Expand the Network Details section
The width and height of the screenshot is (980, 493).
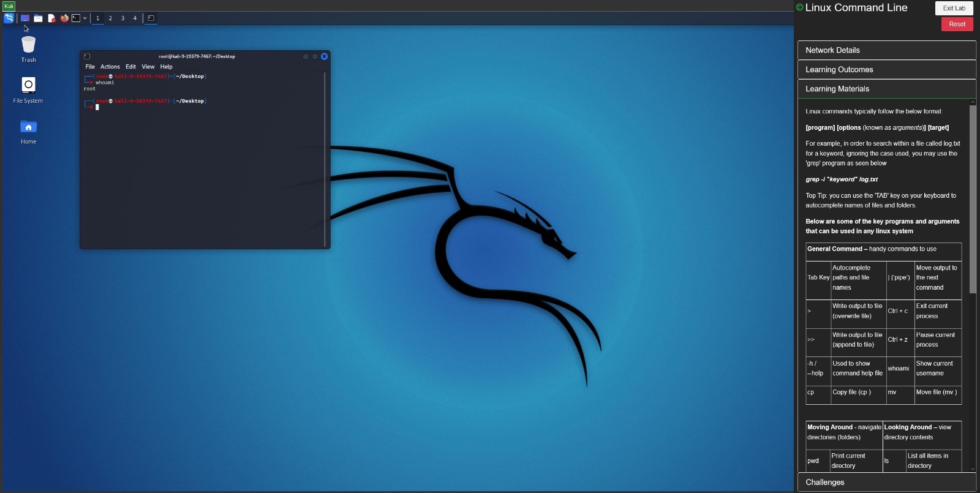(886, 50)
